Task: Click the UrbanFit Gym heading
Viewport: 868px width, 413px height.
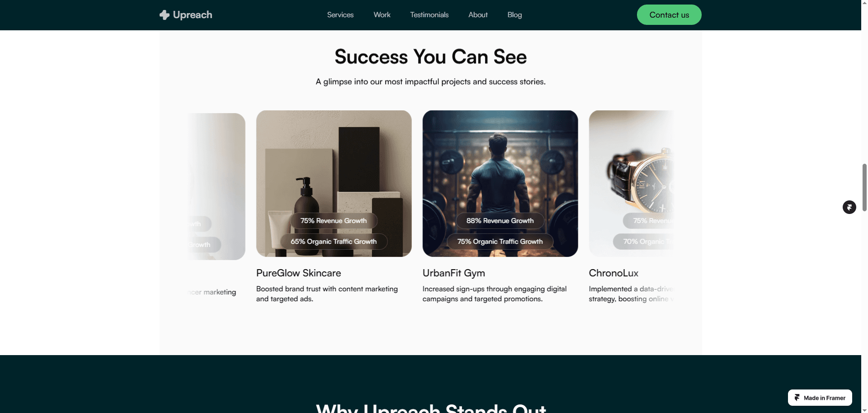Action: point(453,273)
